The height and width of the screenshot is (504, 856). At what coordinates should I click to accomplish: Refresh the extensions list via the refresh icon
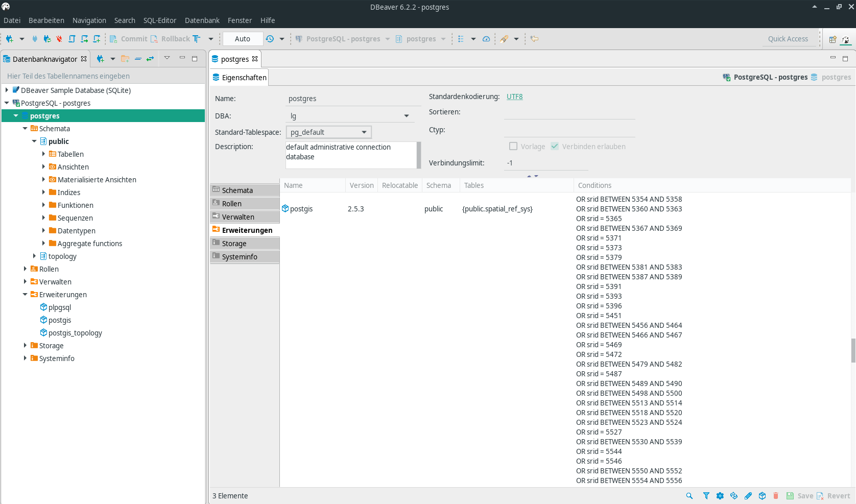(x=734, y=495)
